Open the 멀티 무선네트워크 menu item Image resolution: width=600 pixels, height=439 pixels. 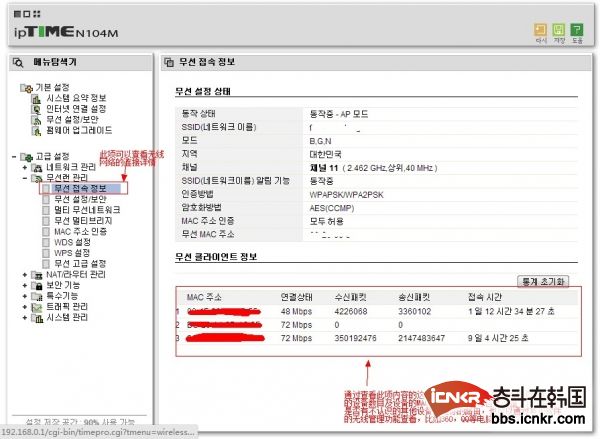coord(87,210)
